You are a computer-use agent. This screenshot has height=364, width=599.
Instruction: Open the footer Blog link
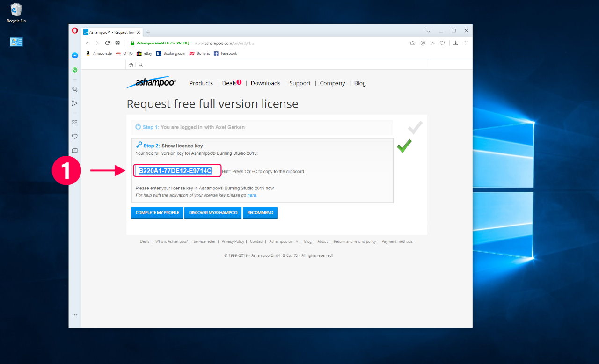tap(307, 241)
